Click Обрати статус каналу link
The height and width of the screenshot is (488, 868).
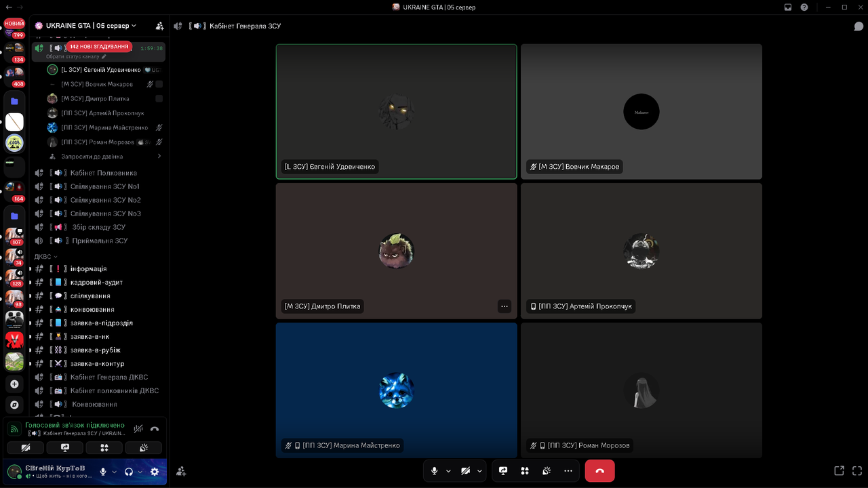[x=76, y=57]
